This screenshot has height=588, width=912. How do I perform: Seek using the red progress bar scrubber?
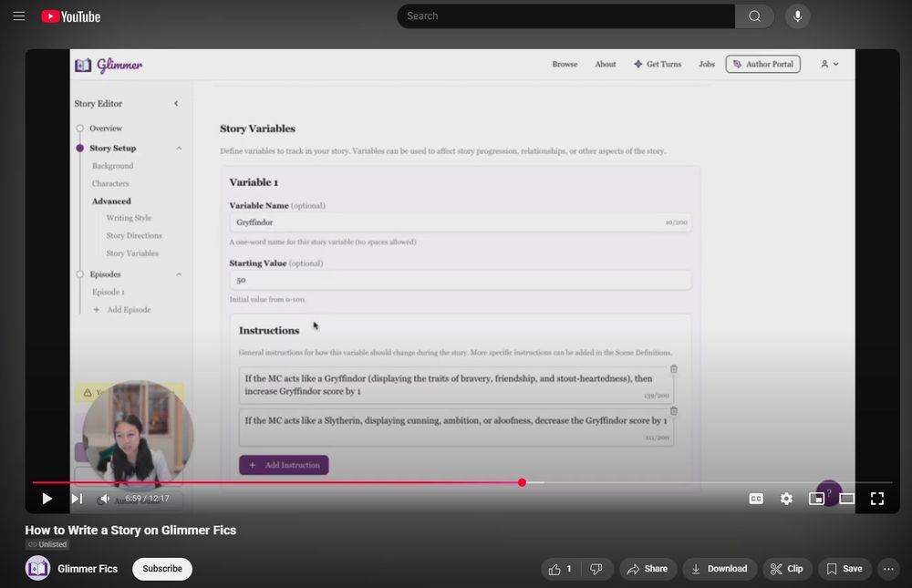click(522, 482)
